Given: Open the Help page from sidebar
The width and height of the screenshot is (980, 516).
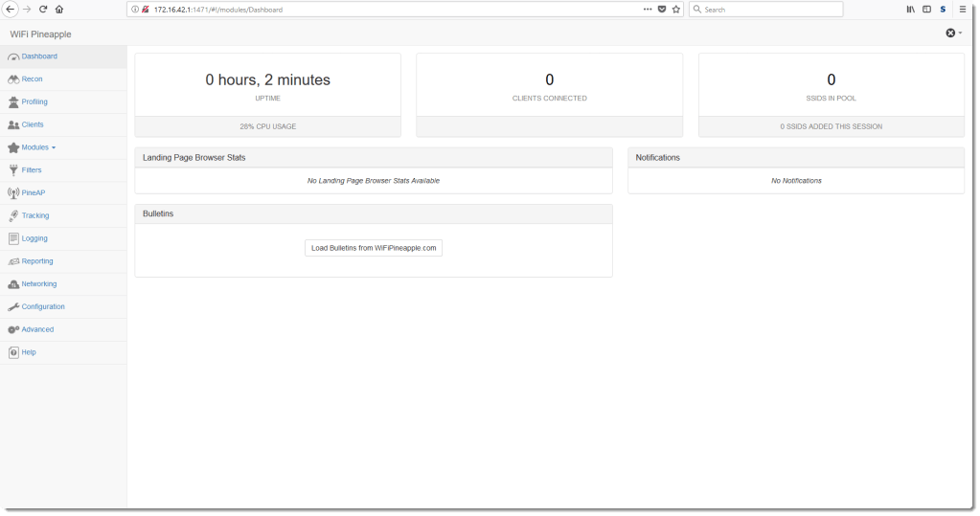Looking at the screenshot, I should point(29,352).
